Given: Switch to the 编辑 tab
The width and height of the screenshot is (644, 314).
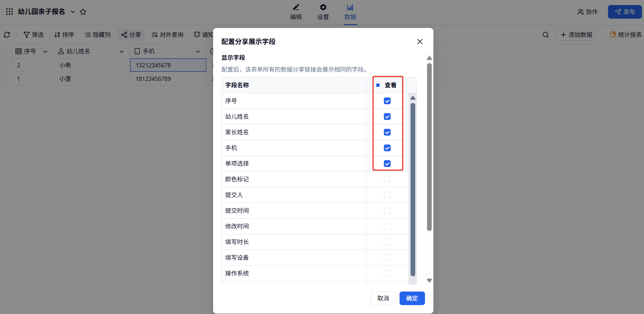Looking at the screenshot, I should 296,12.
